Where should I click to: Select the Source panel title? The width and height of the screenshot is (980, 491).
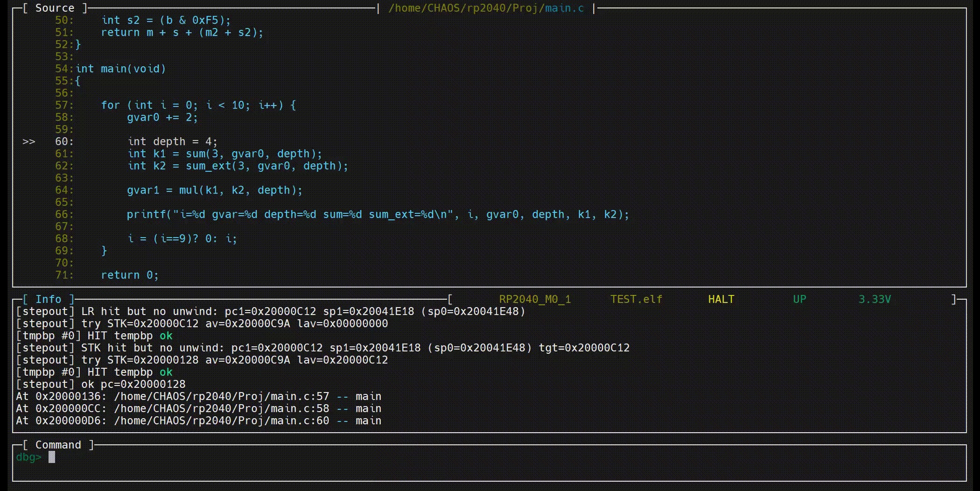(x=55, y=8)
